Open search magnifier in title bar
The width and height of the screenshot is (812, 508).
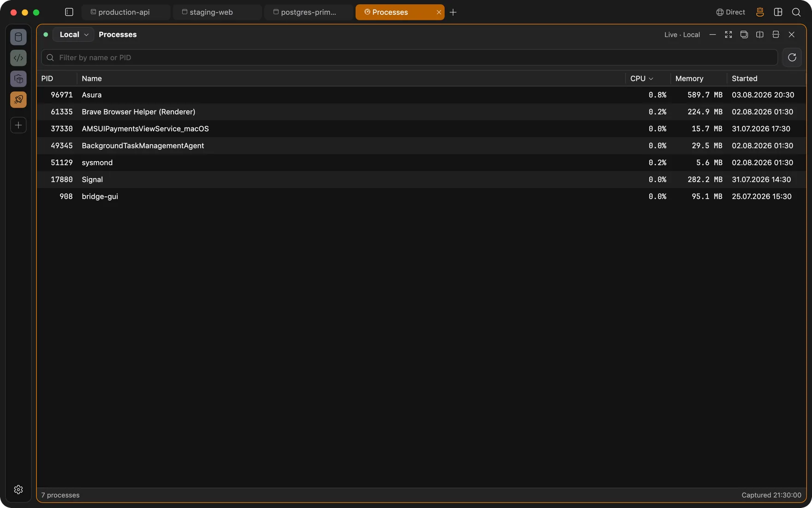click(796, 12)
